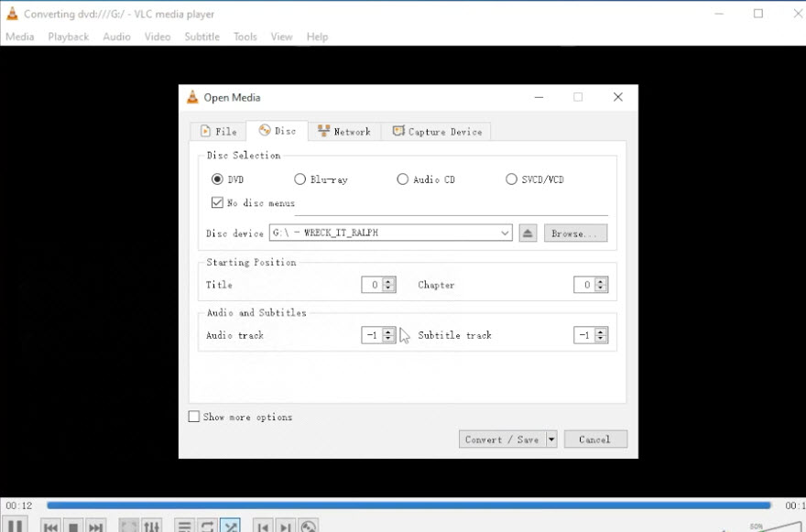Select the Blu-ray radio button

point(300,179)
